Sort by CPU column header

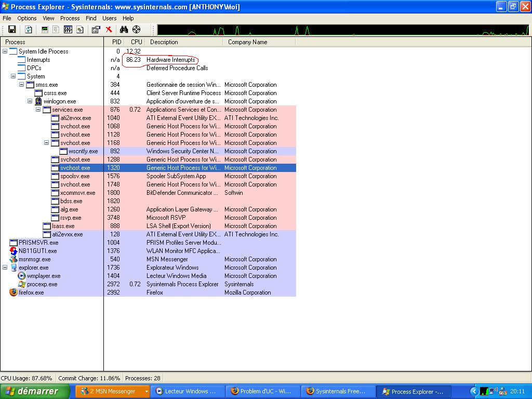pyautogui.click(x=134, y=42)
